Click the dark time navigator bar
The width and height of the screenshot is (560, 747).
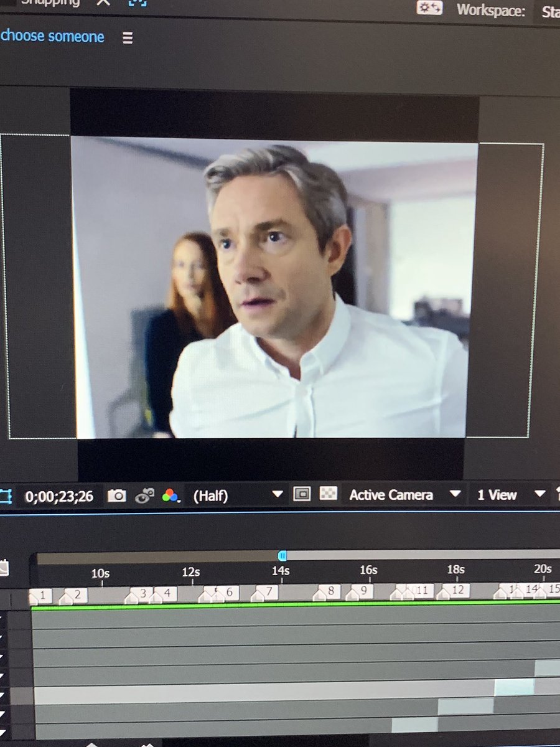click(x=157, y=557)
